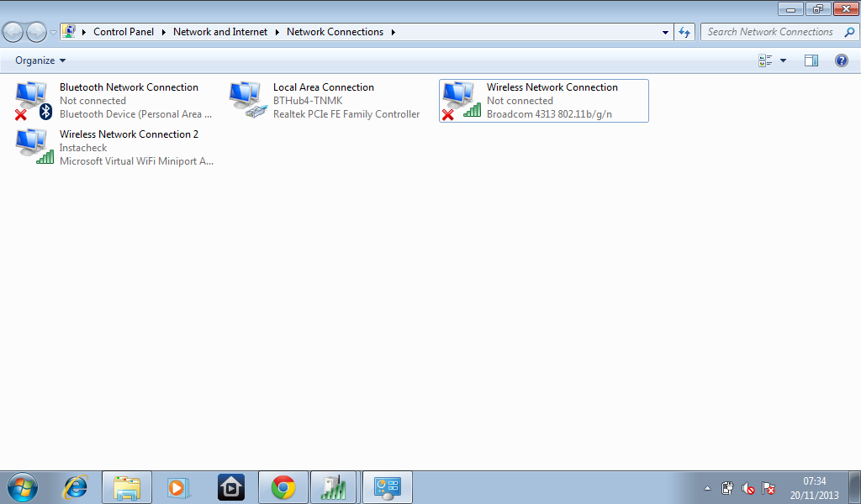
Task: Select the Wireless Network Connection 2 icon
Action: [x=34, y=146]
